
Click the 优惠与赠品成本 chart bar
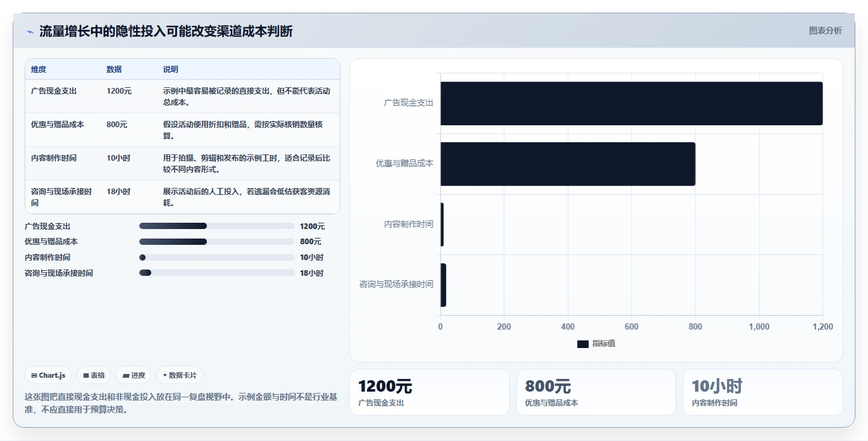pyautogui.click(x=568, y=164)
